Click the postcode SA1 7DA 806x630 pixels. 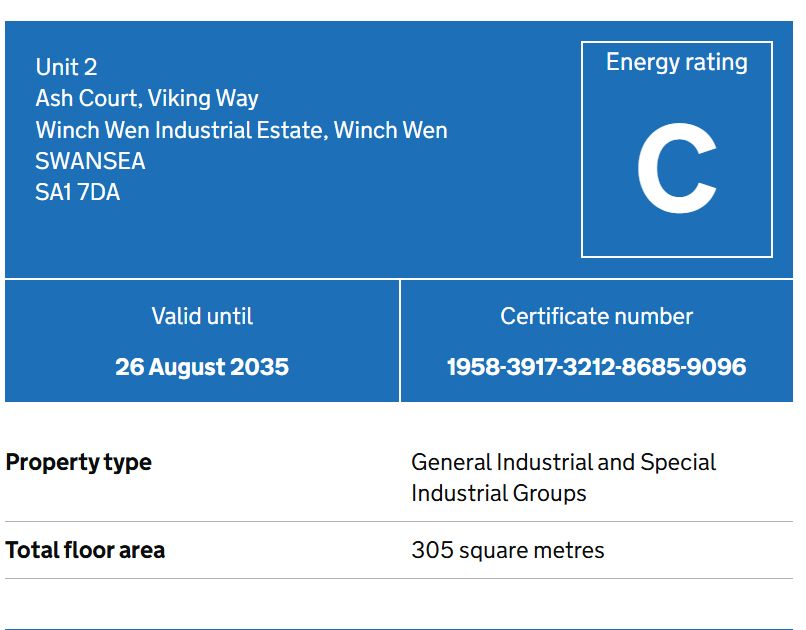click(77, 192)
